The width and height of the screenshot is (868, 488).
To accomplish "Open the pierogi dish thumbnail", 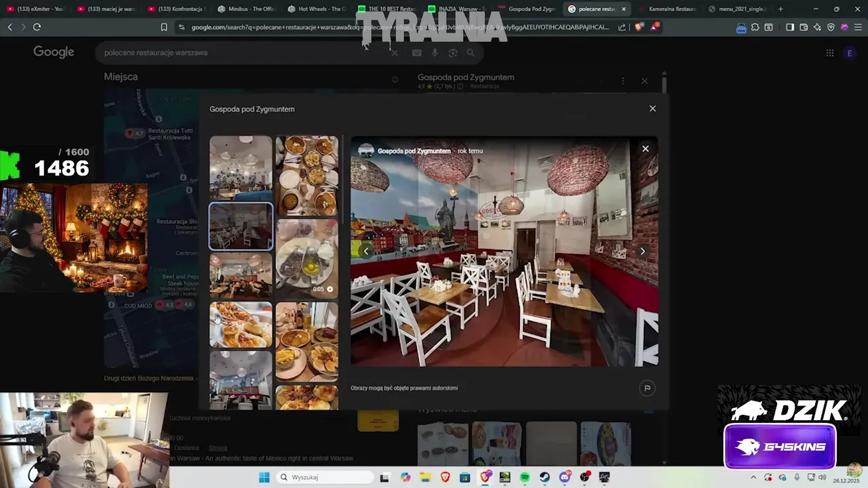I will coord(241,325).
